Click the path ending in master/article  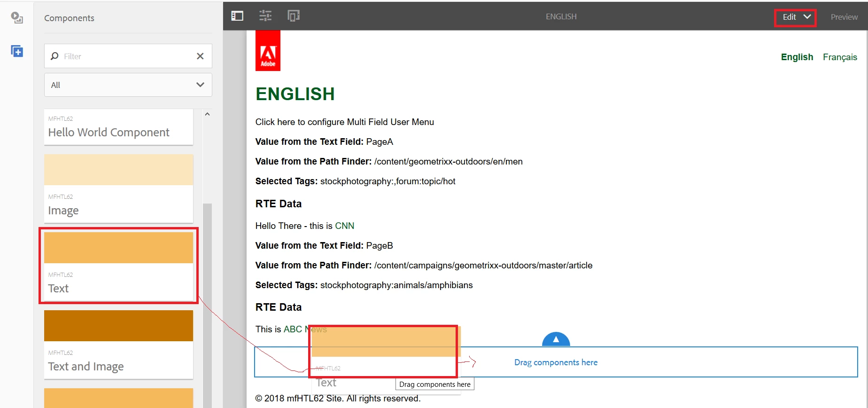pos(483,265)
